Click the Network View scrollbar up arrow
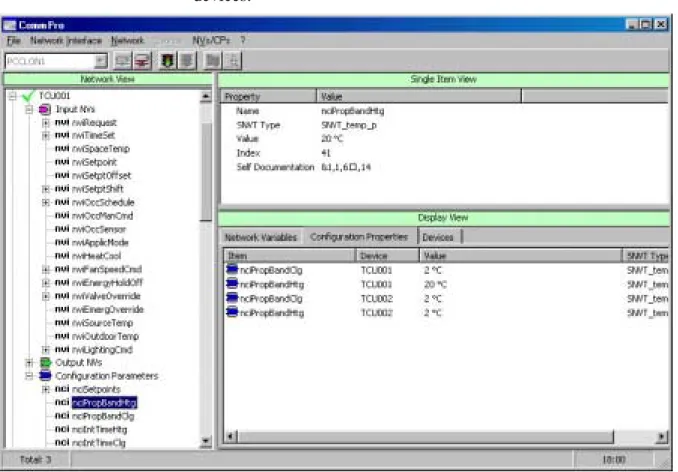The width and height of the screenshot is (678, 472). (x=206, y=96)
